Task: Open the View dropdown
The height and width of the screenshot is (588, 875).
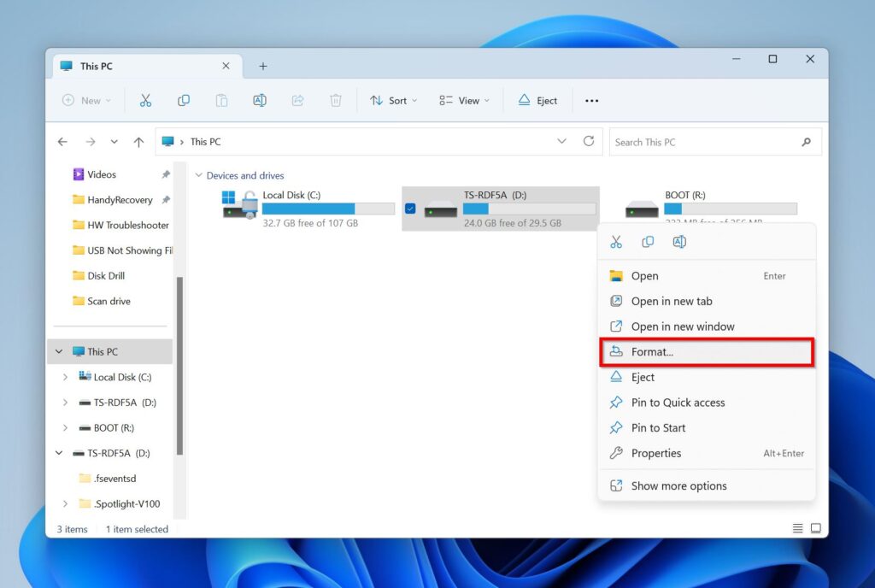Action: click(464, 101)
